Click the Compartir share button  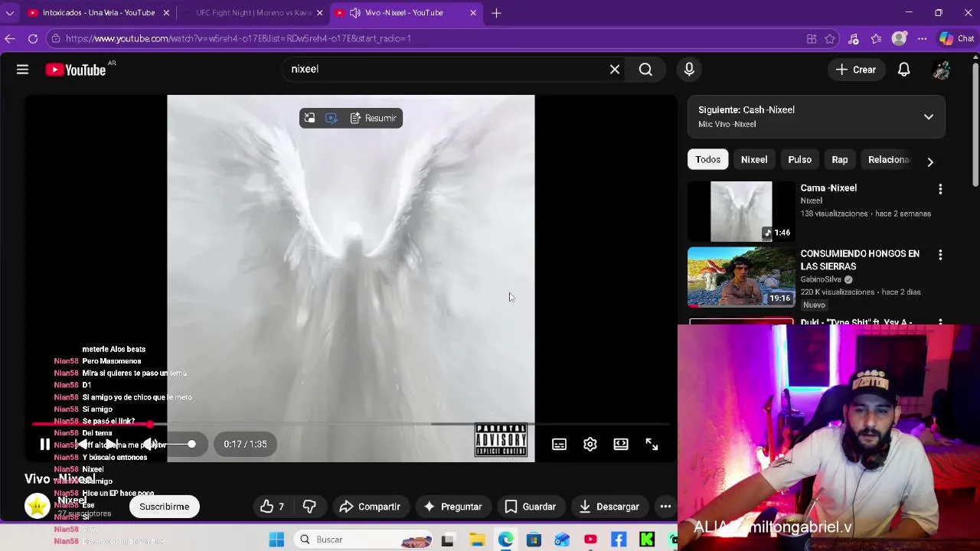[370, 507]
